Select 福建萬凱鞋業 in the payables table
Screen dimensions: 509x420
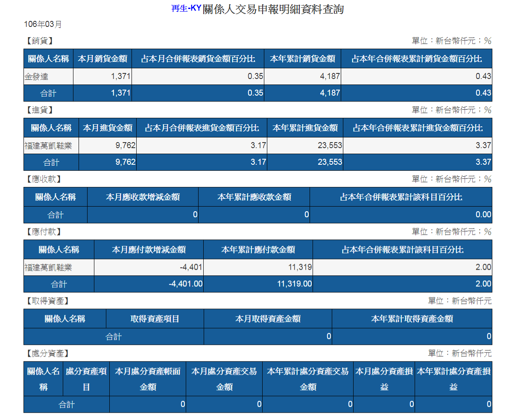click(x=48, y=268)
